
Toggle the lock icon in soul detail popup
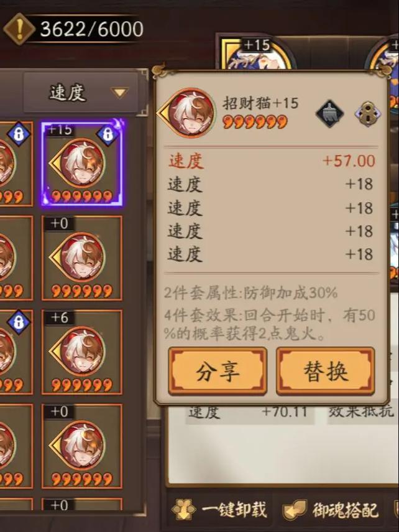[x=368, y=114]
